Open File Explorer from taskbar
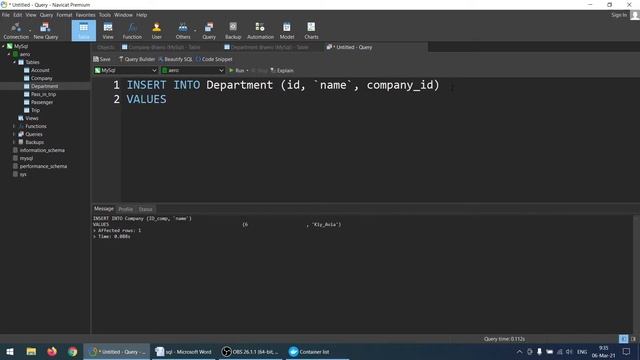 31,352
